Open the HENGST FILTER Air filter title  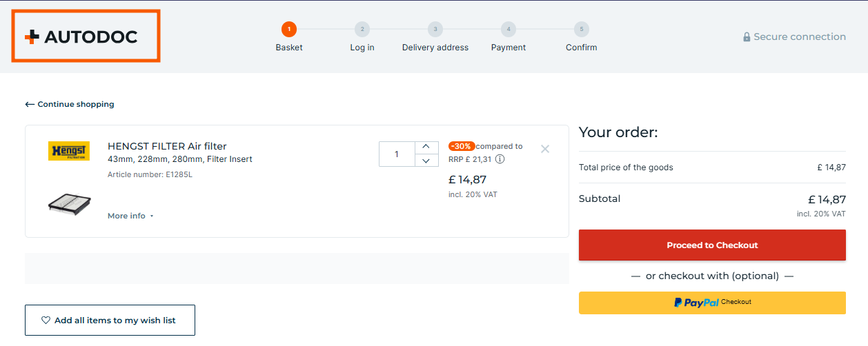coord(167,146)
